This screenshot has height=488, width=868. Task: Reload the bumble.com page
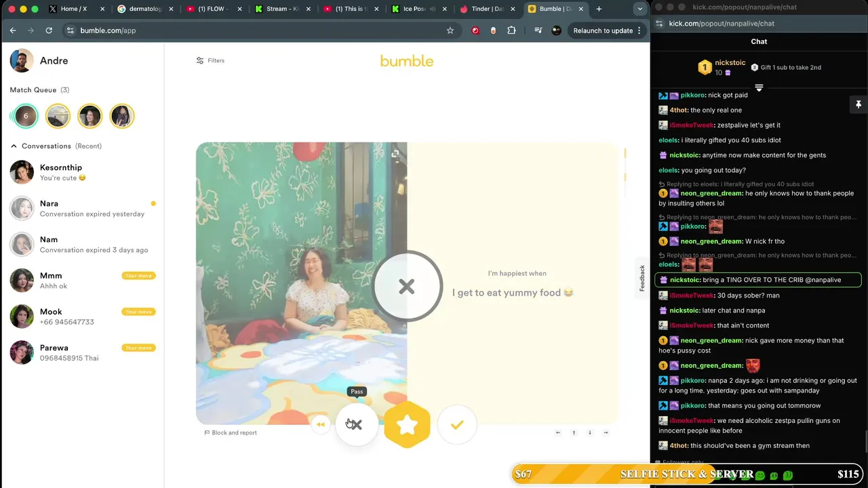coord(49,30)
